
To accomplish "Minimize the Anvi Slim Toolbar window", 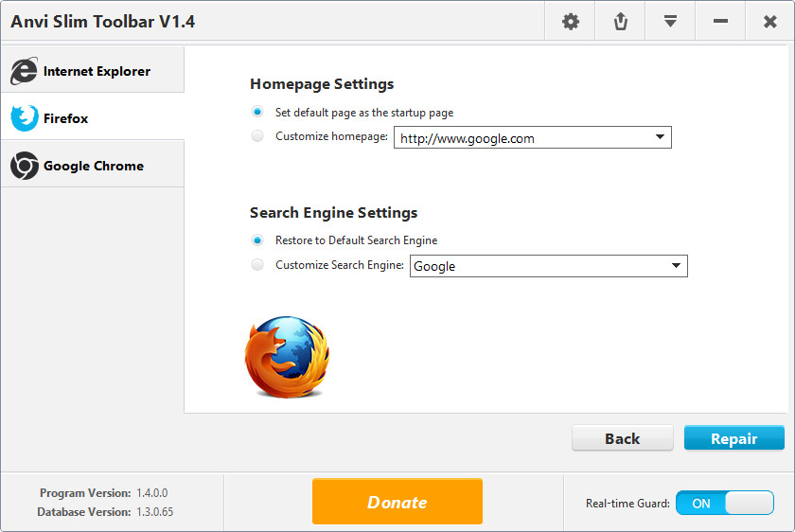I will click(720, 22).
